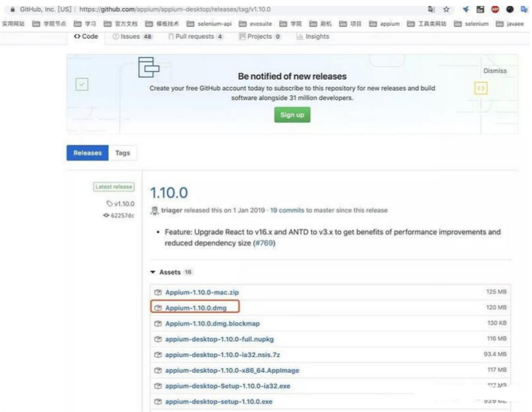The height and width of the screenshot is (412, 532).
Task: Switch to the Tags tab
Action: click(122, 153)
